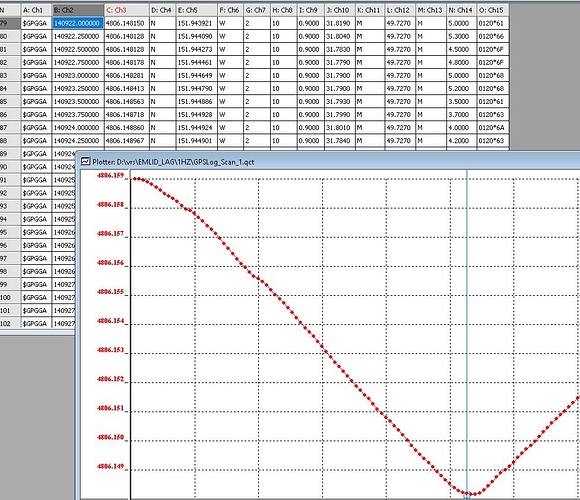Select column header L: Ch12
This screenshot has height=500, width=580.
(x=400, y=10)
